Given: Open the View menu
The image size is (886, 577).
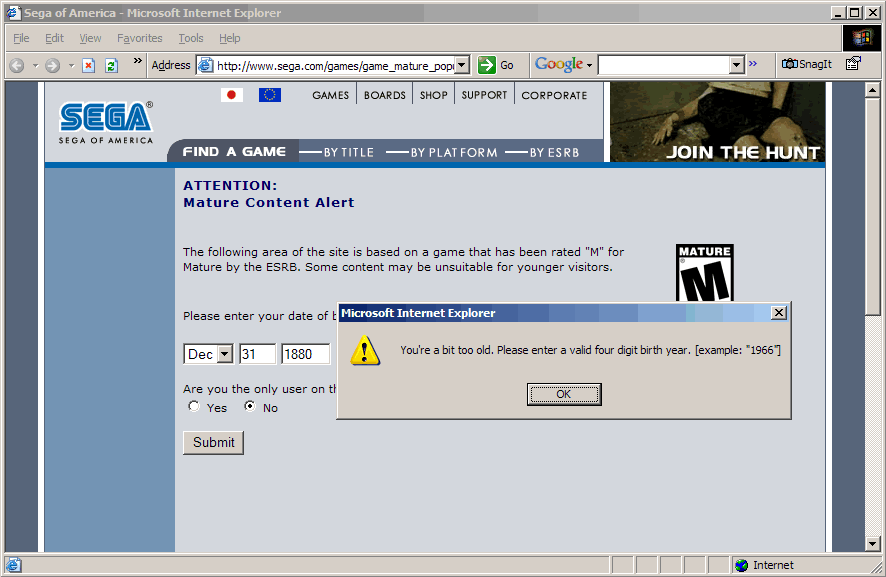Looking at the screenshot, I should click(x=90, y=38).
